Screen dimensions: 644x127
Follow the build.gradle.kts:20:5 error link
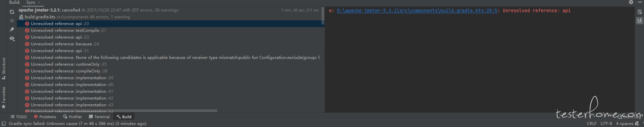tap(417, 11)
